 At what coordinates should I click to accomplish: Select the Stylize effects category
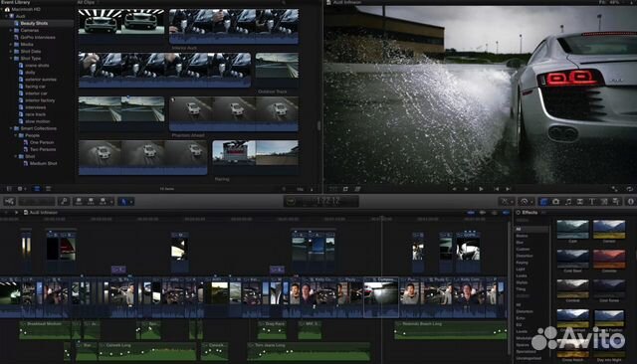coord(522,282)
